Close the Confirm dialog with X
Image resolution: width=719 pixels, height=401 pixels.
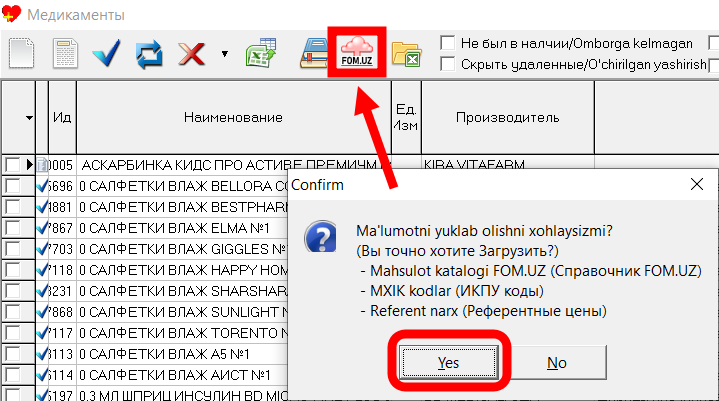point(697,184)
